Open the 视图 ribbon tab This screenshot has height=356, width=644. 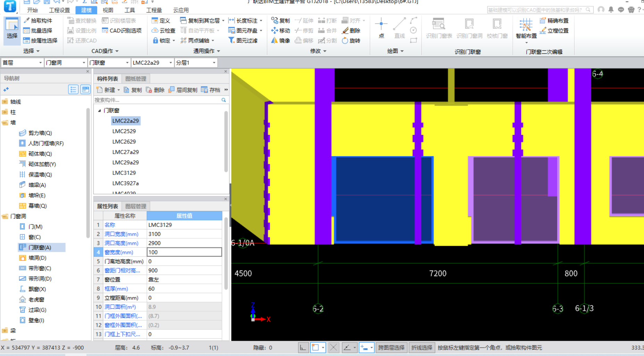click(108, 10)
